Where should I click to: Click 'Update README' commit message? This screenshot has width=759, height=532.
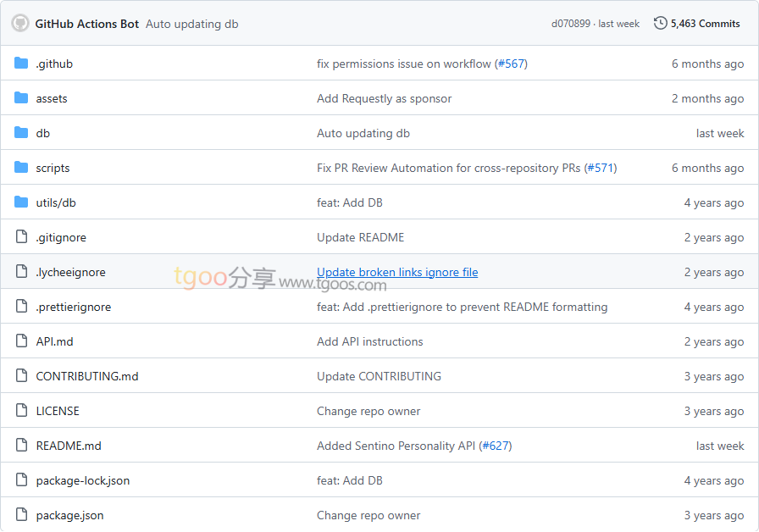pyautogui.click(x=361, y=238)
